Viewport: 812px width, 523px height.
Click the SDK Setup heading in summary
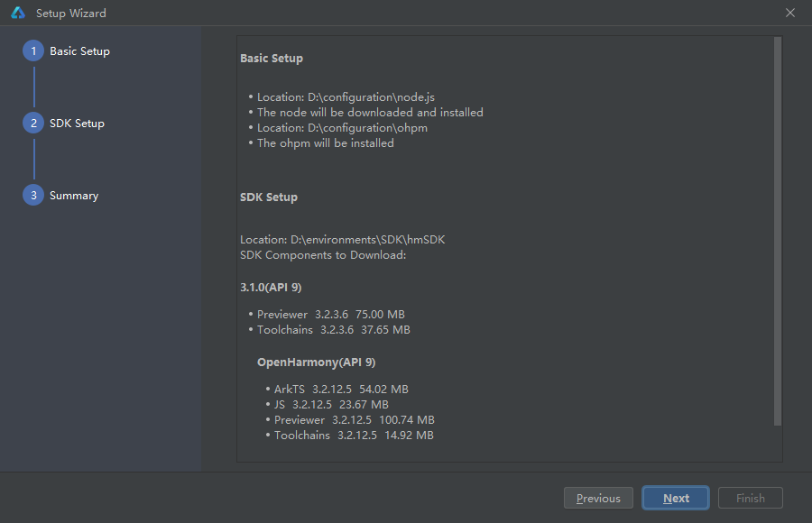coord(269,197)
